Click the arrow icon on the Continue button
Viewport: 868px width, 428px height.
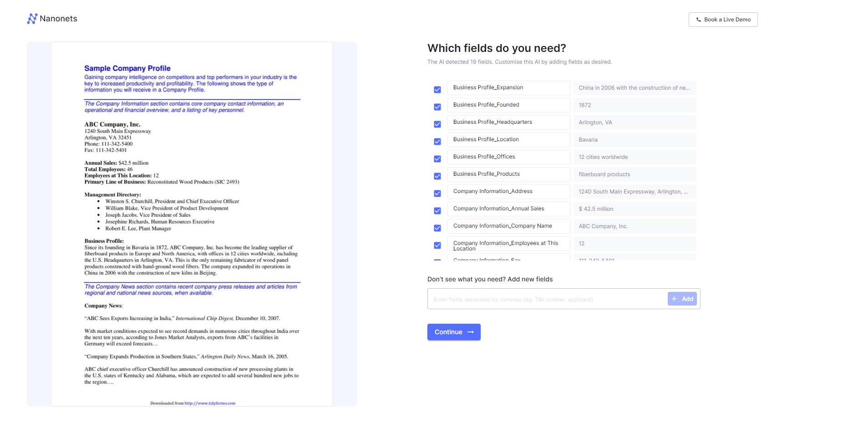click(471, 332)
